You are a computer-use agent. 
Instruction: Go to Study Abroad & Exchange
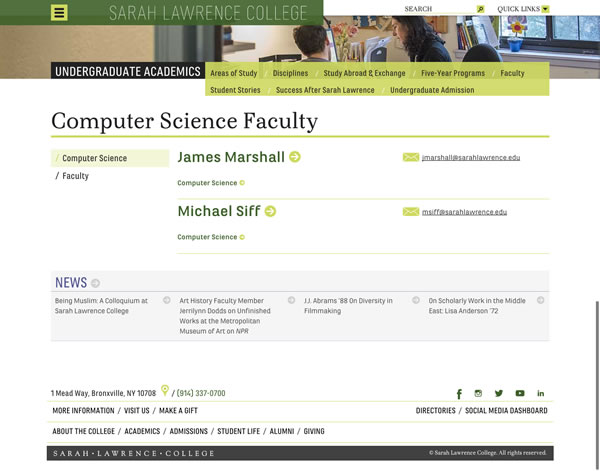[x=364, y=73]
